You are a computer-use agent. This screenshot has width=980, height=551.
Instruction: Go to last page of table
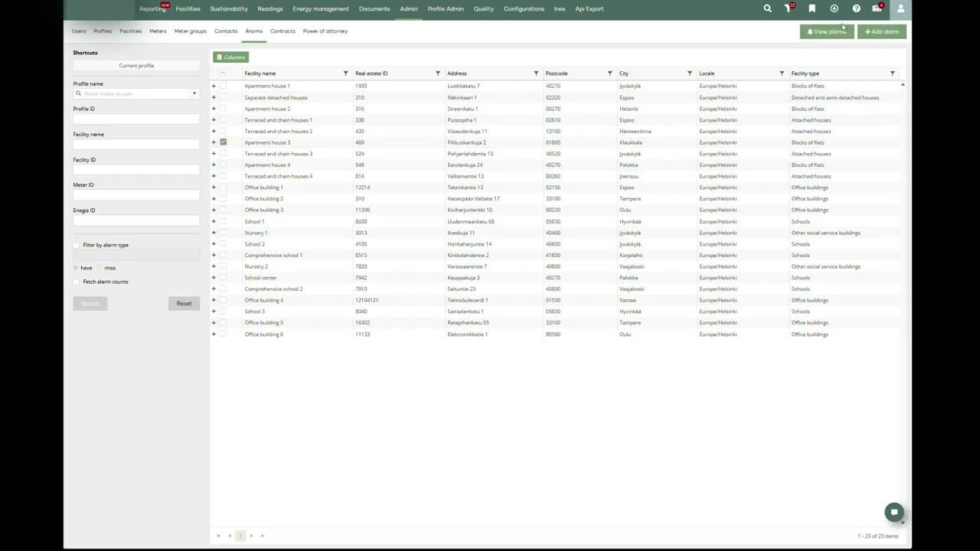[263, 536]
